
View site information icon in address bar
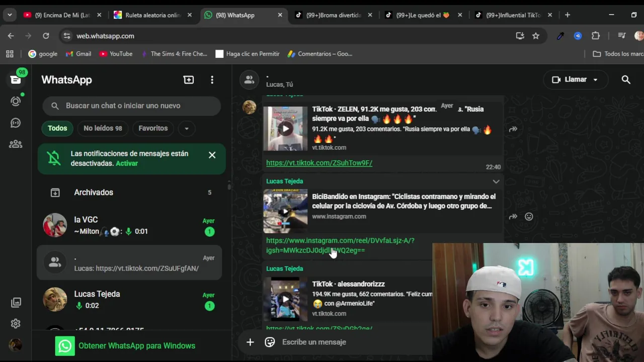pyautogui.click(x=66, y=36)
